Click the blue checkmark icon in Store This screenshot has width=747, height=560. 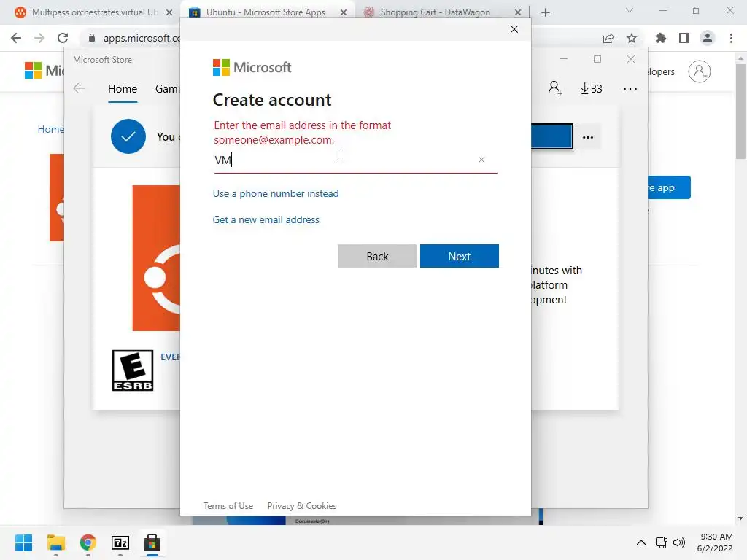click(128, 136)
